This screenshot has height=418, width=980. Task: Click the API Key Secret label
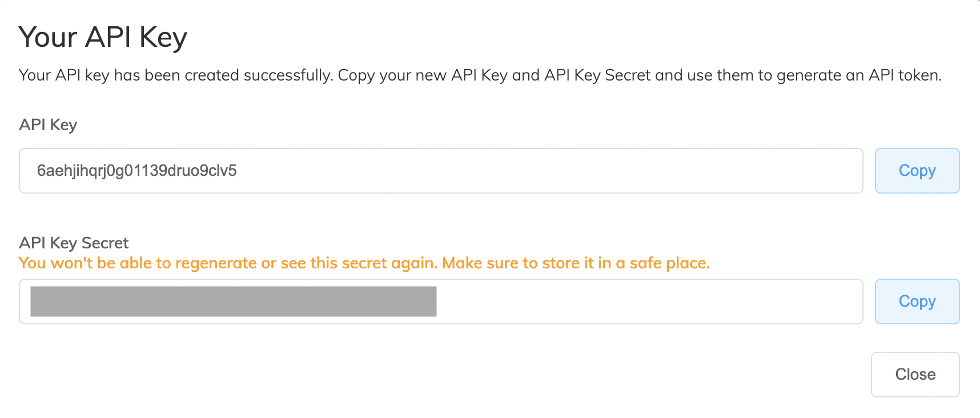click(74, 243)
